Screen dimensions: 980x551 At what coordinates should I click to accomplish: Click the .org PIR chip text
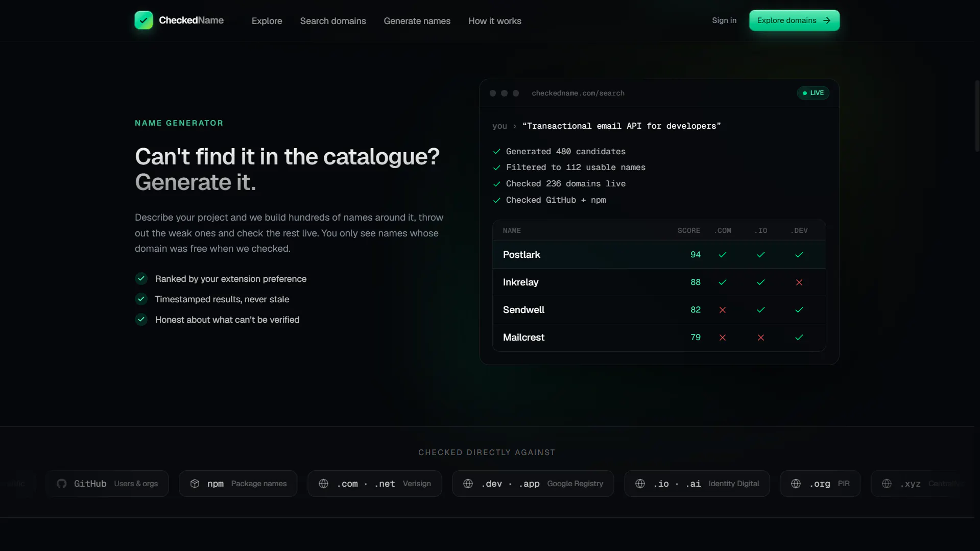tap(829, 483)
